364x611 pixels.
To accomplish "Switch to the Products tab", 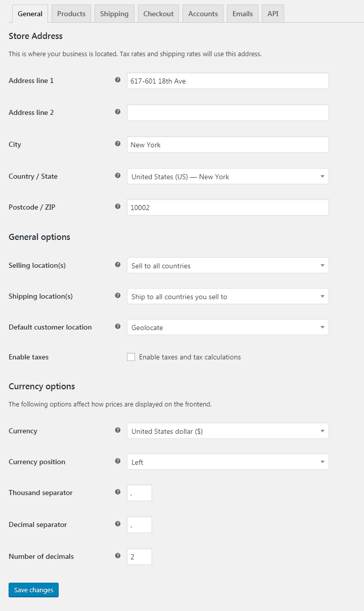I will 71,14.
